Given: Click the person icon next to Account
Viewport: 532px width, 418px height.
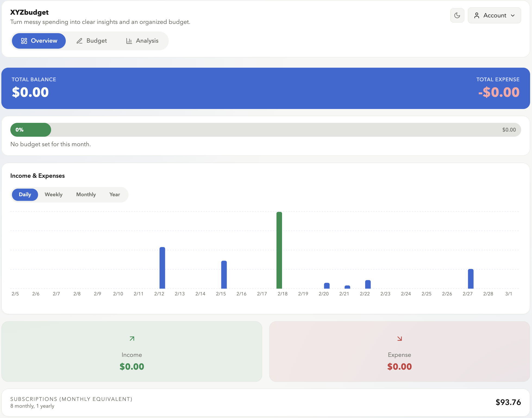Looking at the screenshot, I should tap(477, 15).
